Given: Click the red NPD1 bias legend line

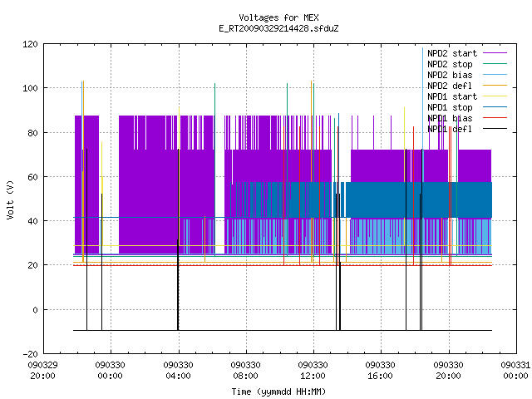Looking at the screenshot, I should coord(495,118).
